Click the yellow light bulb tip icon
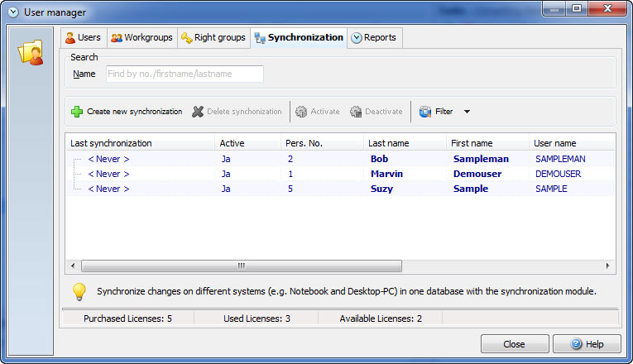The height and width of the screenshot is (364, 633). point(79,291)
